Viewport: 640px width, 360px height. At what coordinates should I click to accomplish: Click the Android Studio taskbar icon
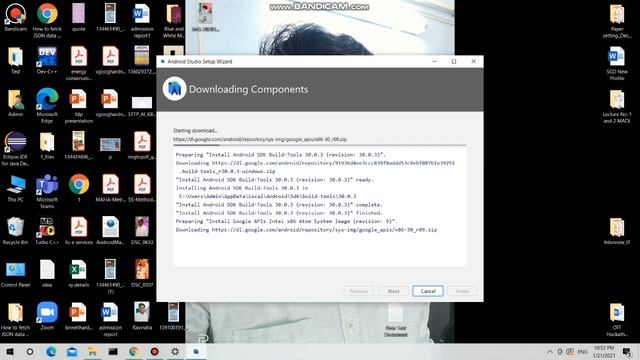point(196,351)
